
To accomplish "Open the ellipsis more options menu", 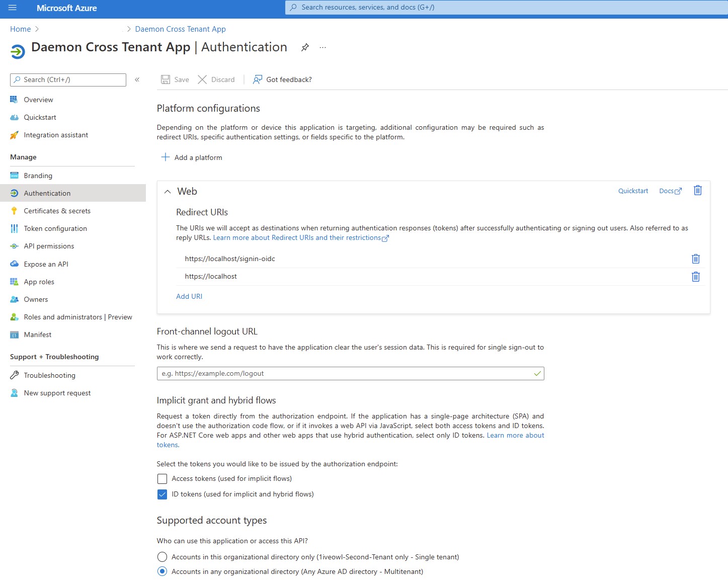I will pyautogui.click(x=322, y=47).
